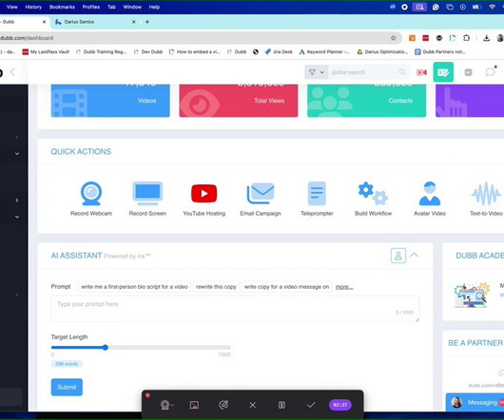Open the AI Assistant persona icon
504x420 pixels.
point(398,256)
